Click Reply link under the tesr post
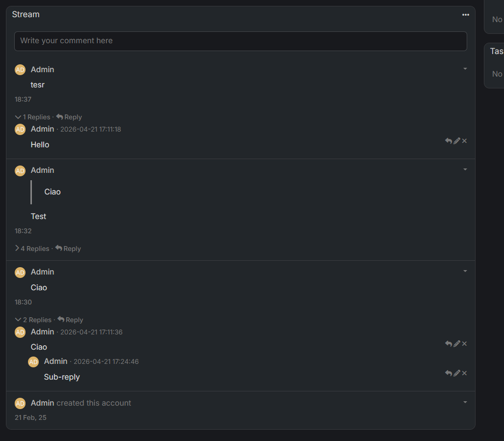 coord(69,117)
